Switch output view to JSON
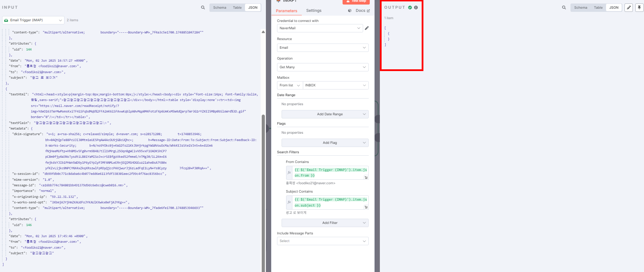The image size is (644, 272). [614, 7]
